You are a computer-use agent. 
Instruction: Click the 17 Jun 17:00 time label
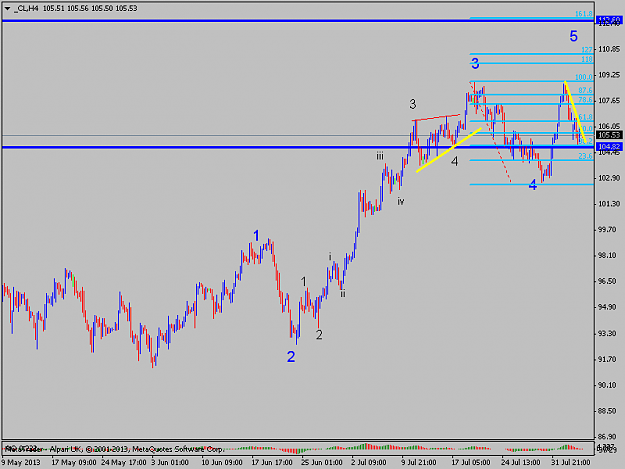click(272, 462)
